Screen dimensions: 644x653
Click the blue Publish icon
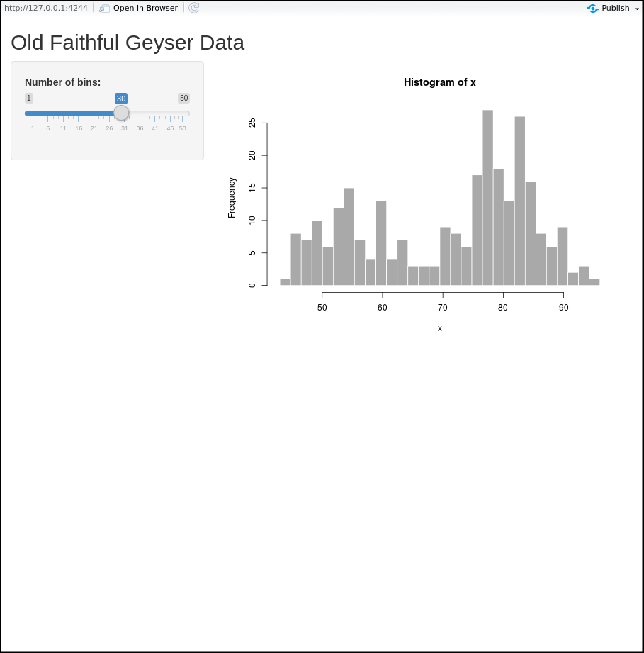[593, 8]
